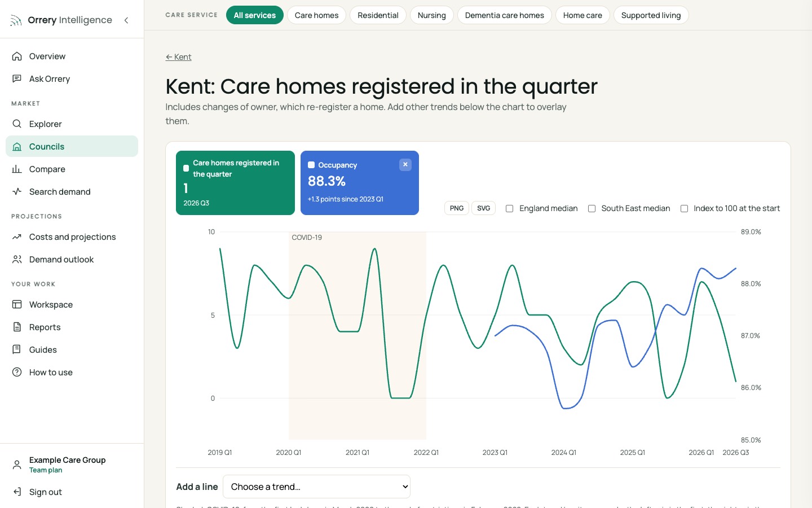Choose the Dementia care homes filter

(505, 15)
